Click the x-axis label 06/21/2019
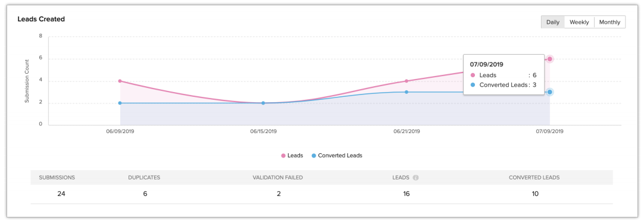 pos(407,132)
